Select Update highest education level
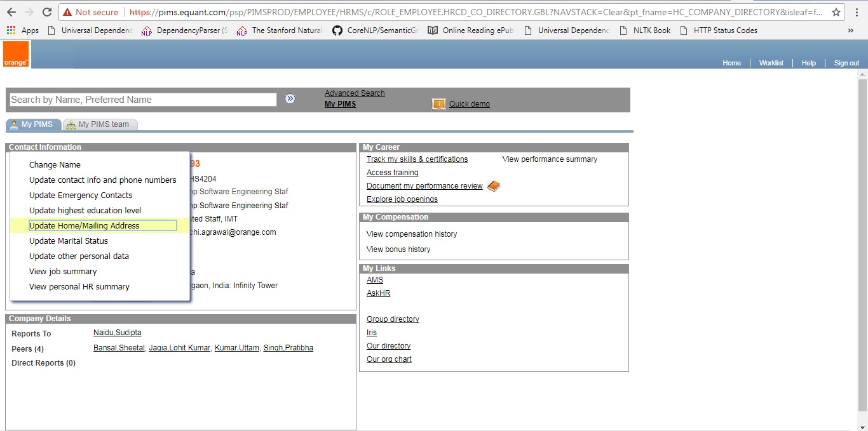Screen dimensions: 868x431 click(x=85, y=210)
